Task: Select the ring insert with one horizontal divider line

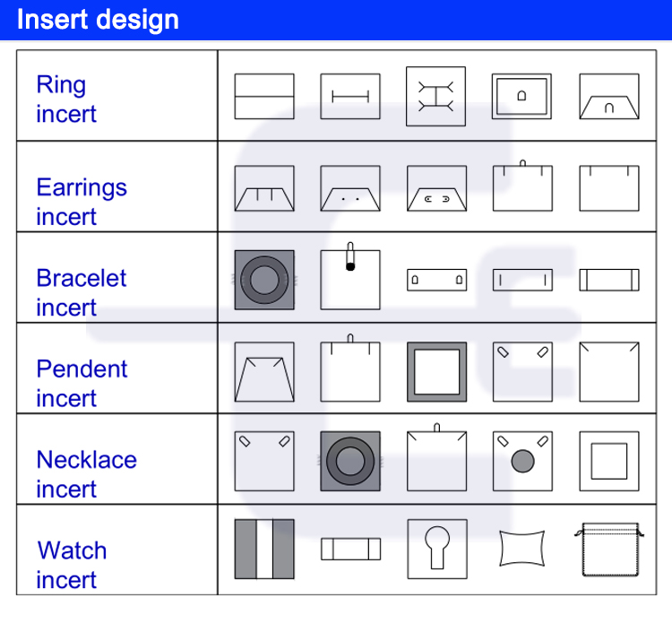Action: [264, 96]
